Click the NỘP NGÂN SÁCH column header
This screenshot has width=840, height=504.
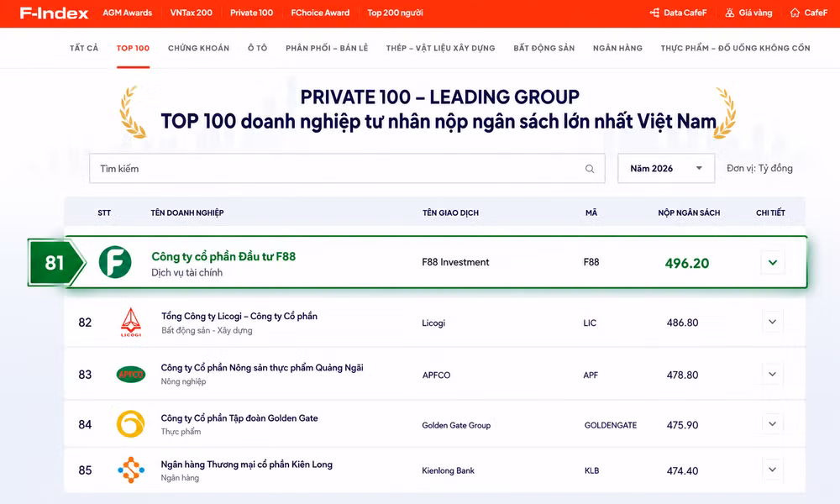pyautogui.click(x=689, y=213)
